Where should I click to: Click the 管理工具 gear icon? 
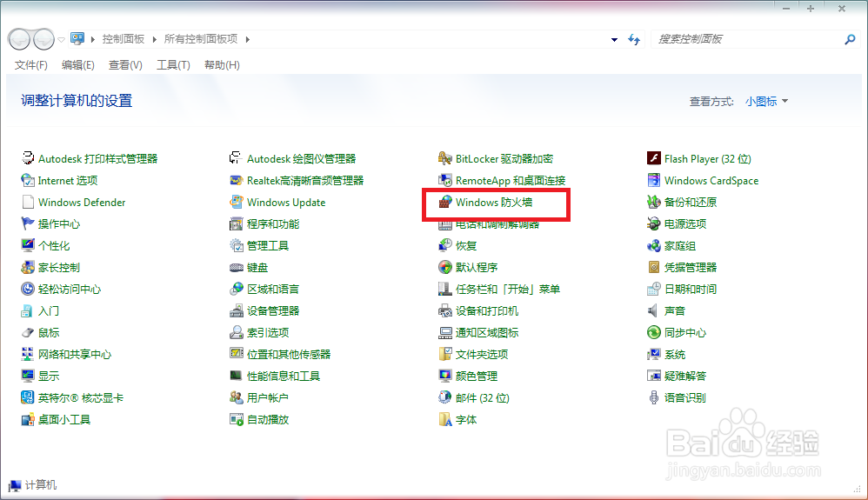(x=237, y=245)
